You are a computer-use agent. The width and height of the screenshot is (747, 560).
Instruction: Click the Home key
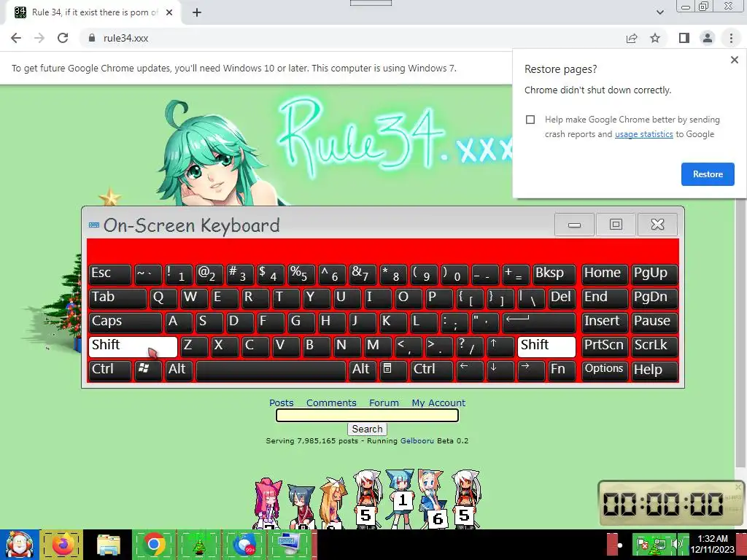coord(605,274)
